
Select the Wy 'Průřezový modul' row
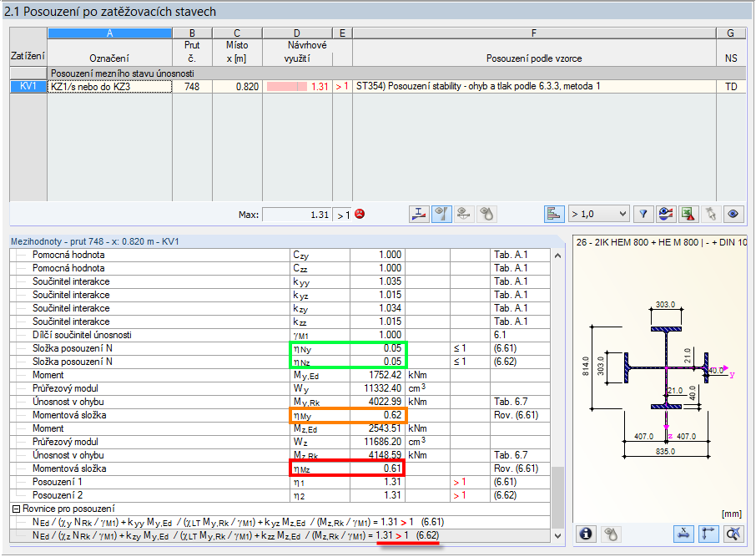click(280, 388)
